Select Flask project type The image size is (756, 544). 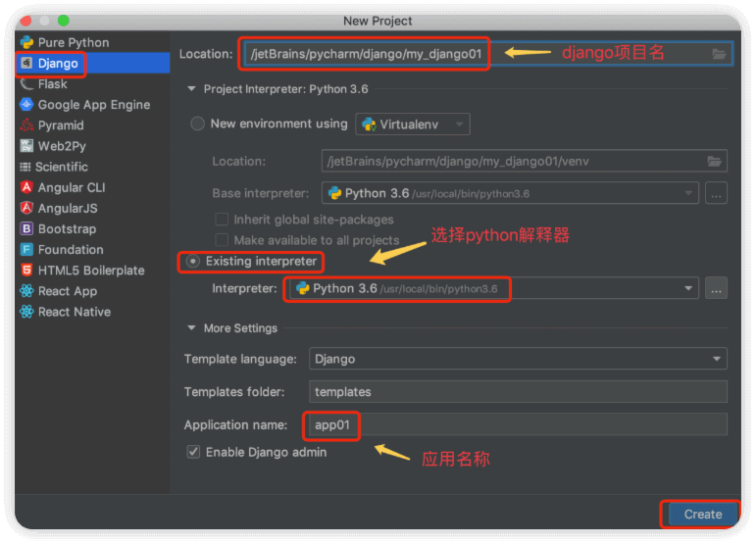click(92, 84)
